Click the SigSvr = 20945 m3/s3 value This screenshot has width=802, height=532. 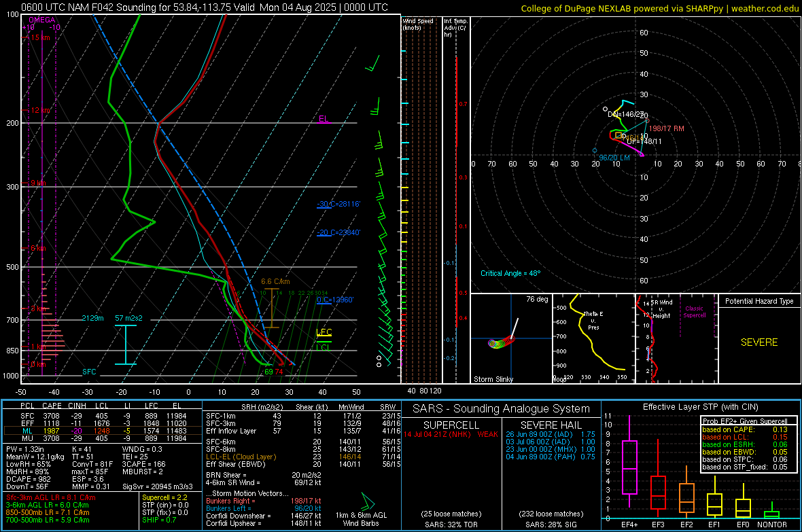coord(158,486)
